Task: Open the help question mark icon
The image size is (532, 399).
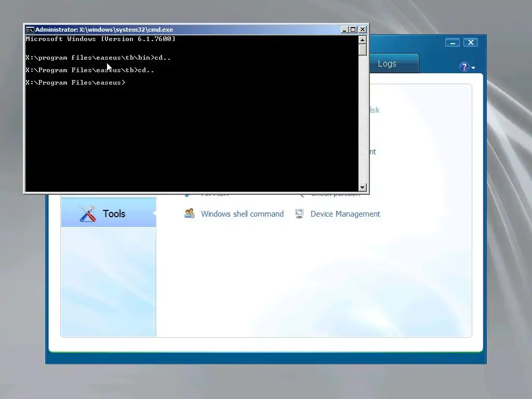Action: (464, 67)
